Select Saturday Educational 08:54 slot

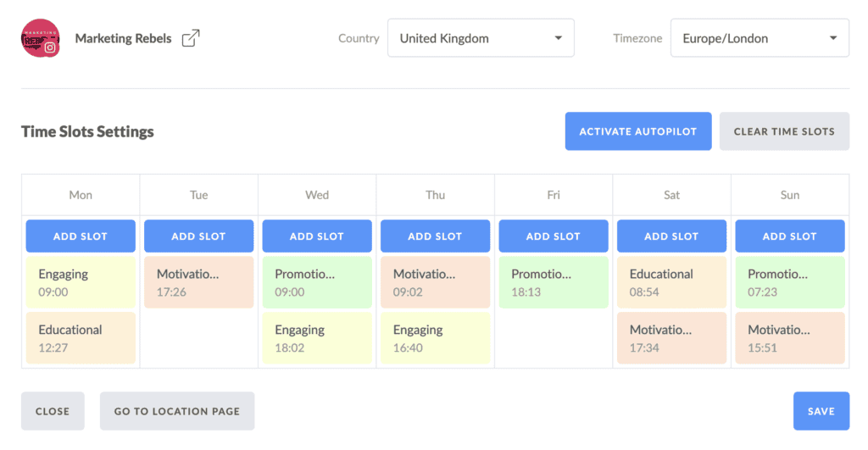coord(671,282)
